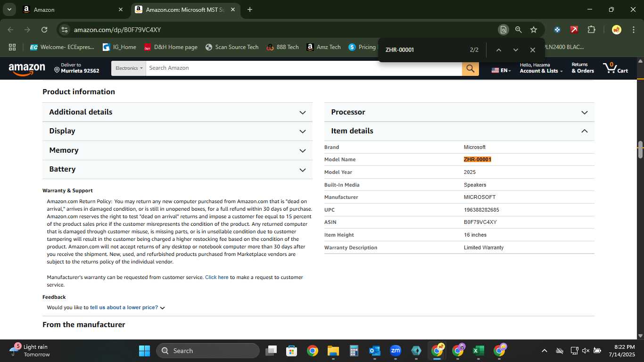Collapse the Item details section
Image resolution: width=644 pixels, height=362 pixels.
point(459,131)
